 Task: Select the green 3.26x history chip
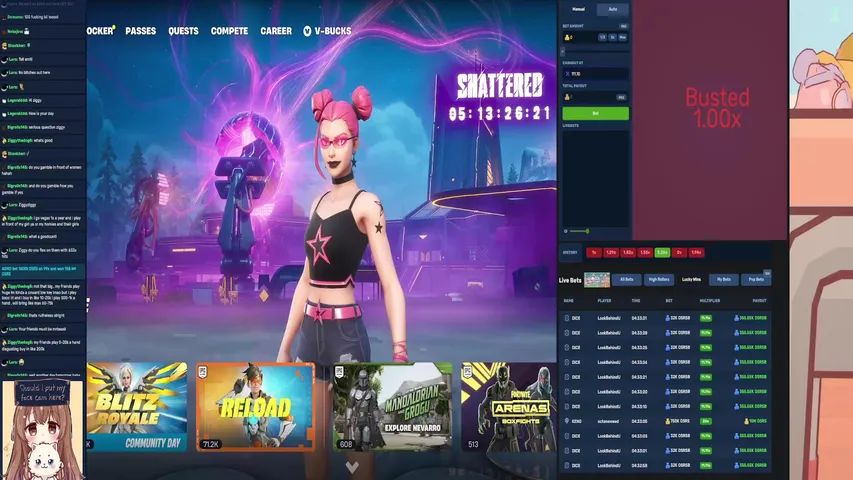pyautogui.click(x=662, y=253)
